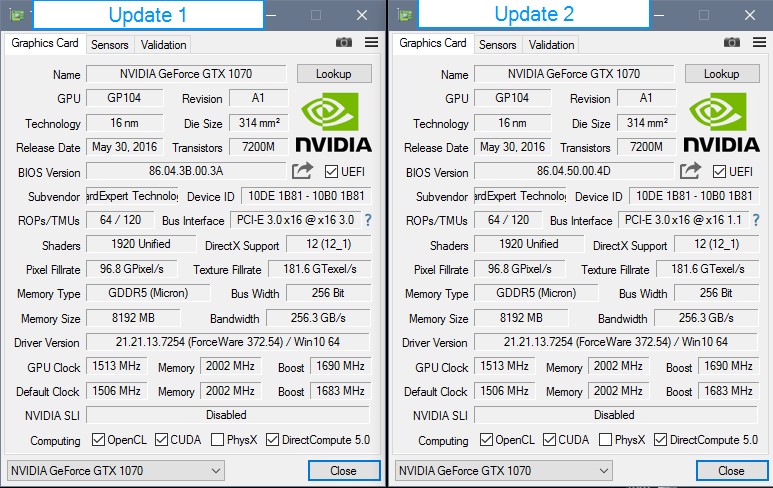
Task: Click bus interface question mark beside x16 1.1
Action: [x=756, y=220]
